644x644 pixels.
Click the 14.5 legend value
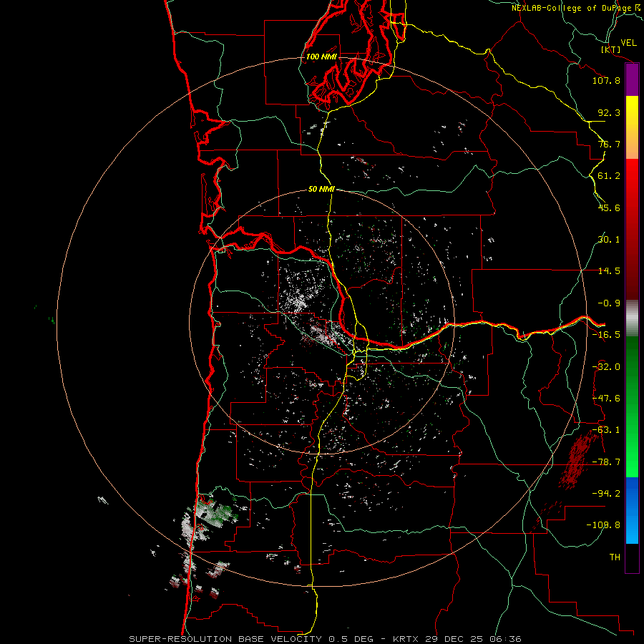point(609,271)
